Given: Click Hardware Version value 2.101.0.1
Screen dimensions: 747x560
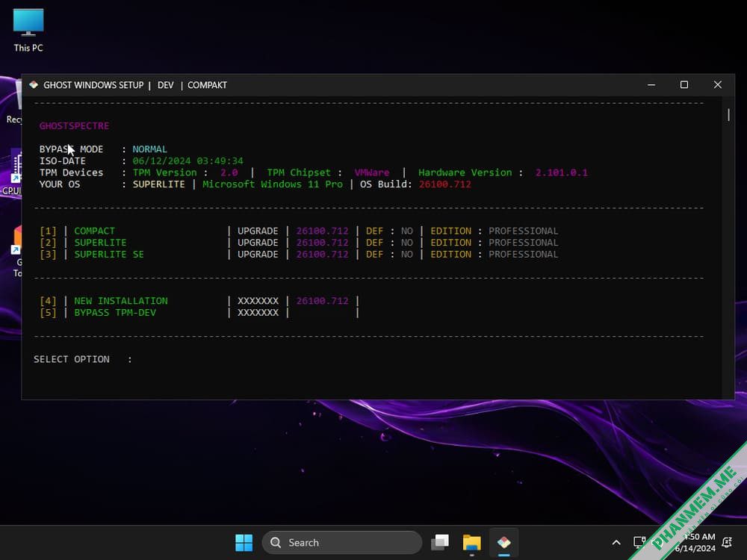Looking at the screenshot, I should pyautogui.click(x=562, y=172).
